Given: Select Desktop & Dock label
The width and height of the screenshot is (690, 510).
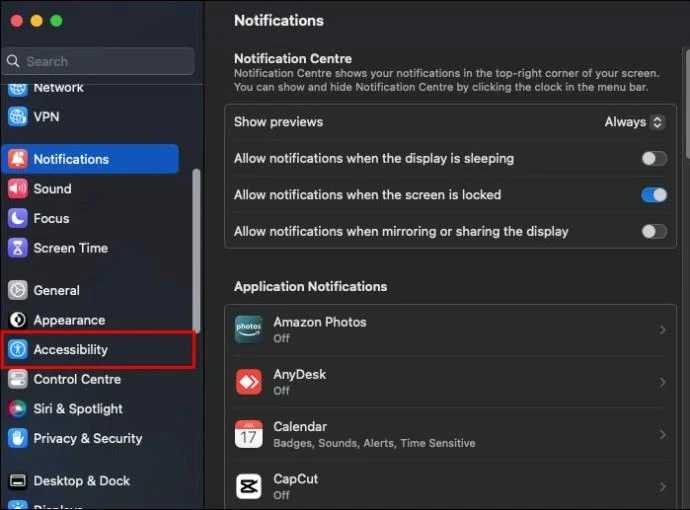Looking at the screenshot, I should (x=81, y=481).
